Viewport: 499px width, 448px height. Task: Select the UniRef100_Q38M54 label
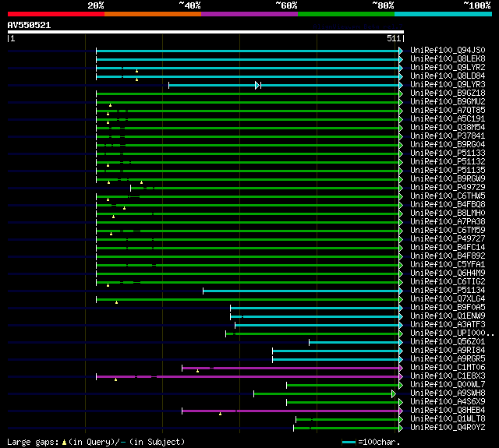[448, 128]
